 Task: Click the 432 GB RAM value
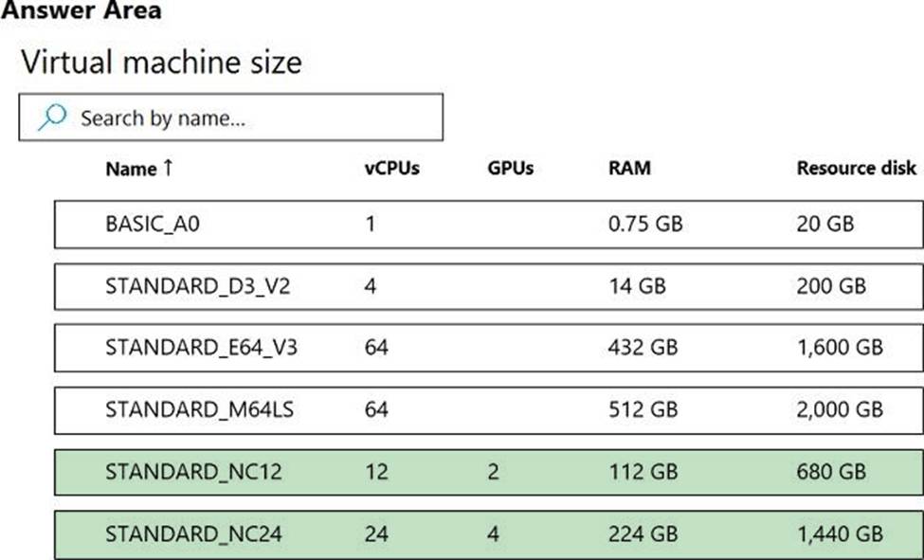(643, 347)
